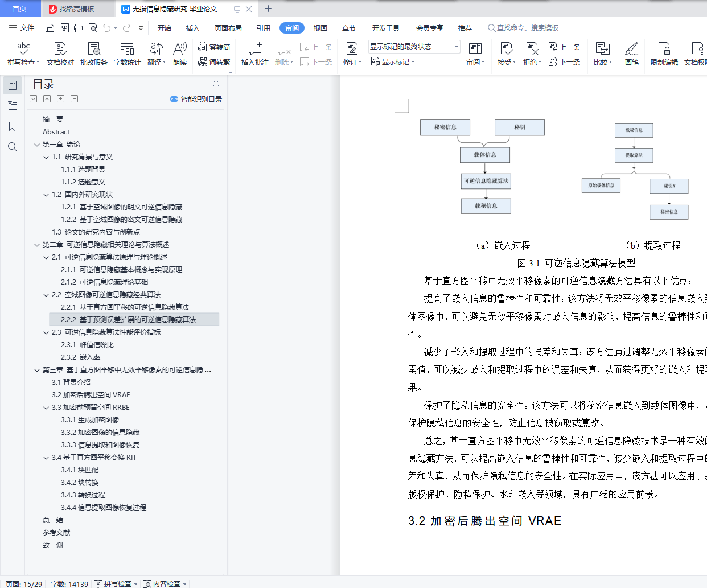The image size is (707, 588).
Task: Open the compare documents (比较) tool
Action: (603, 54)
